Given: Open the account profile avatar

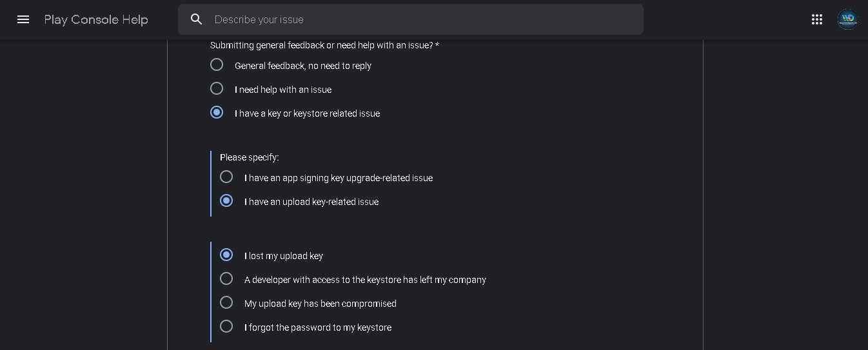Looking at the screenshot, I should tap(847, 19).
